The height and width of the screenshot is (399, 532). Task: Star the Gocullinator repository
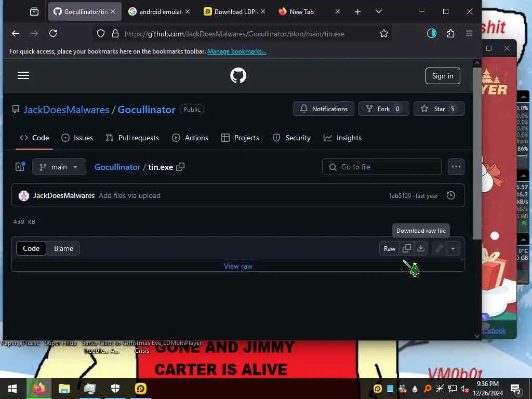click(x=438, y=109)
